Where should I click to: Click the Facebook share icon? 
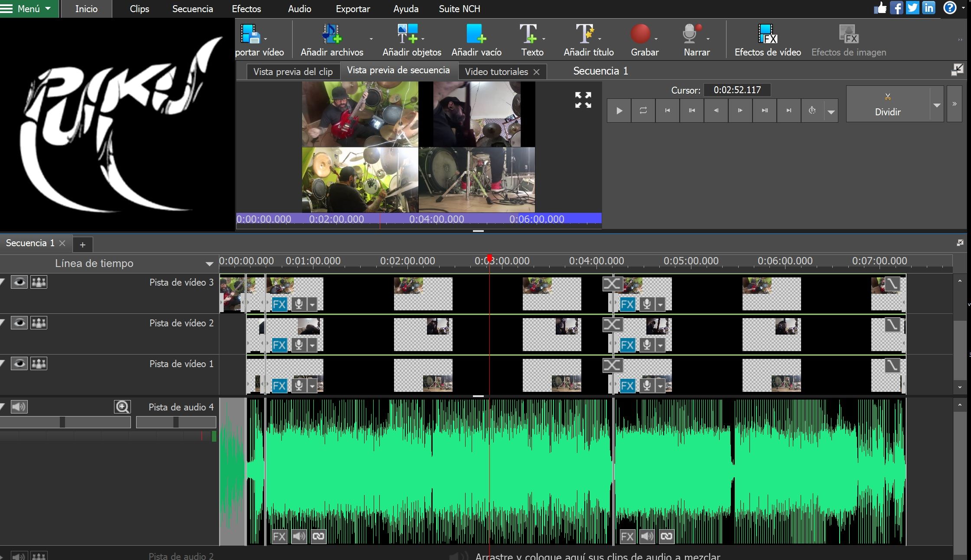(896, 8)
